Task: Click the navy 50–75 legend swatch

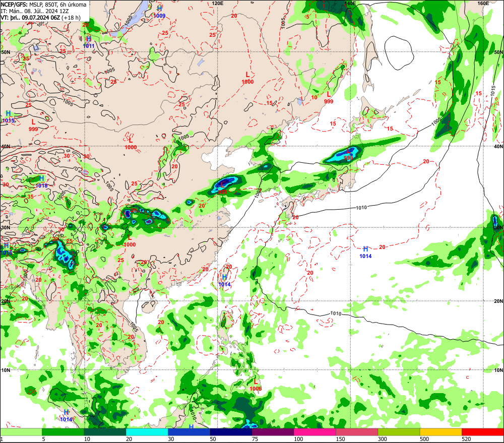Action: [231, 432]
